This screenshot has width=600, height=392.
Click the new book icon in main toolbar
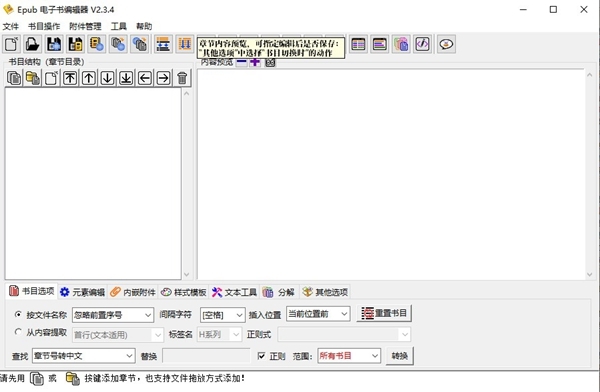[11, 44]
